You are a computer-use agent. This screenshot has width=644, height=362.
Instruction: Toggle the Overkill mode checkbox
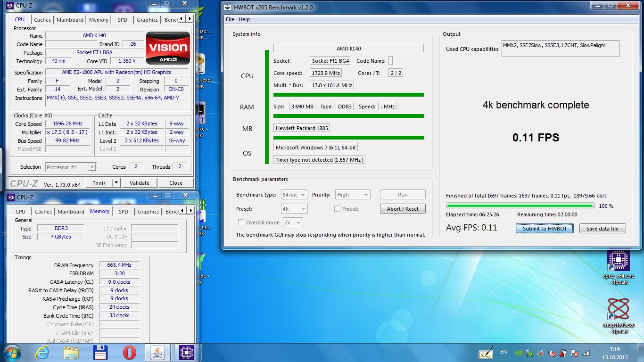(241, 222)
